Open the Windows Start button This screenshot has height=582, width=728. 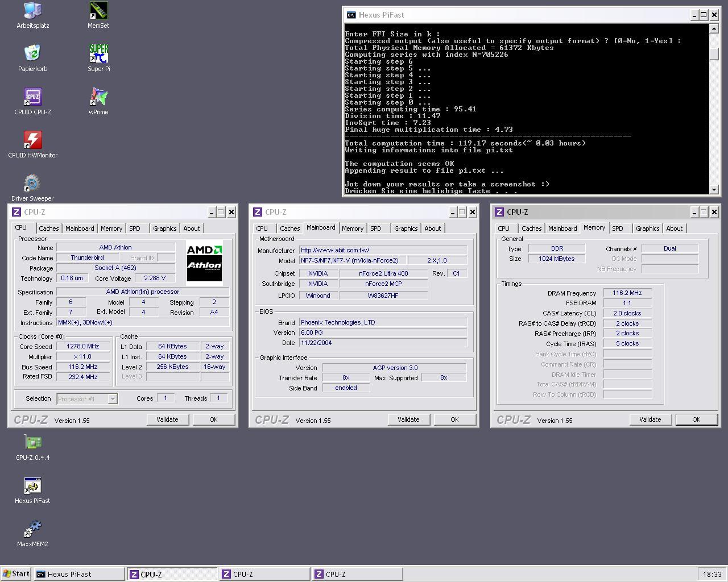[x=16, y=574]
